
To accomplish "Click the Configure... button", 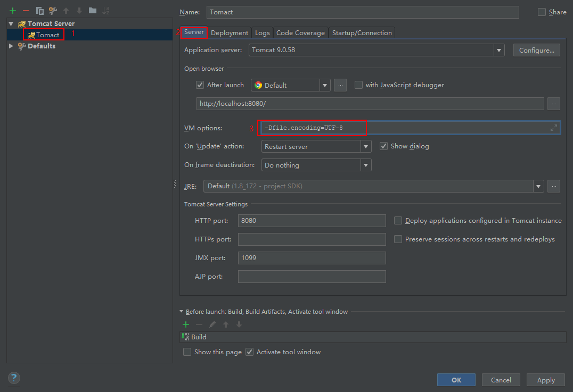I will [536, 50].
